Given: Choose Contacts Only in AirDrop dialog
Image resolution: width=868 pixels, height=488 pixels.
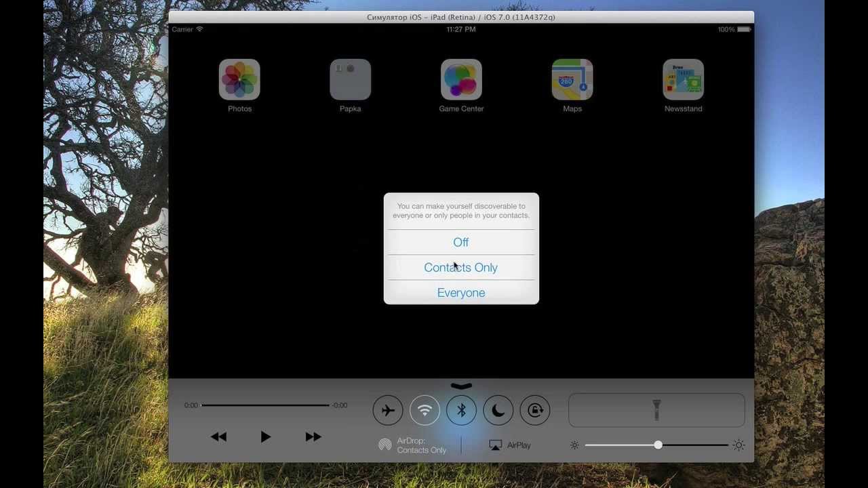Looking at the screenshot, I should (461, 267).
